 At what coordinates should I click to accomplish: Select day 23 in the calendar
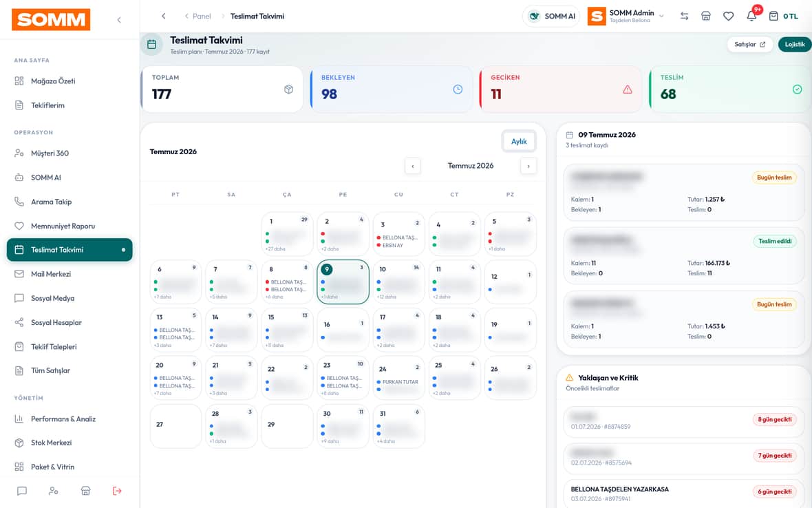343,378
